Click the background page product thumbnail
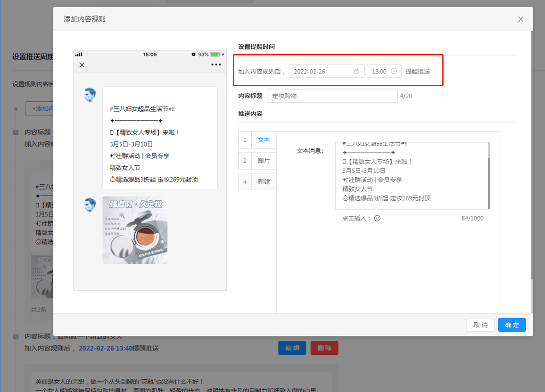Viewport: 545px width, 392px height. click(42, 277)
